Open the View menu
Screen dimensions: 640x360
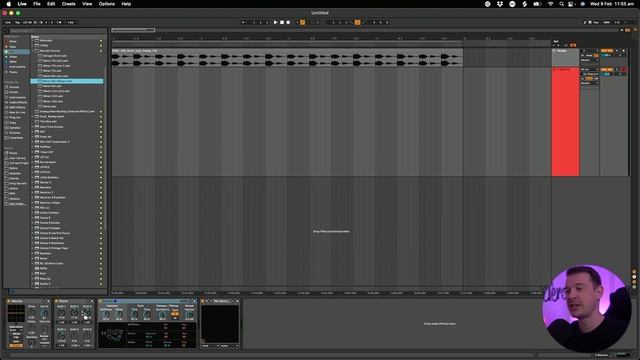click(x=87, y=4)
